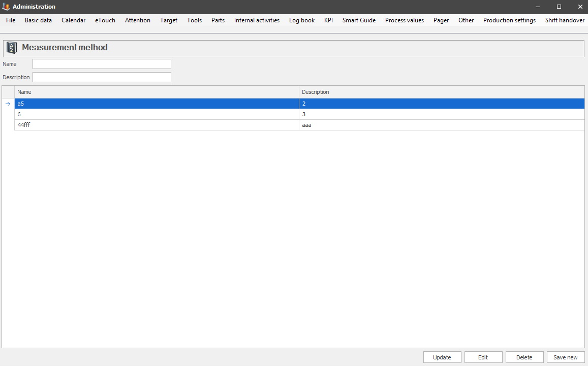588x367 pixels.
Task: Sort by the Name column header
Action: coord(157,92)
